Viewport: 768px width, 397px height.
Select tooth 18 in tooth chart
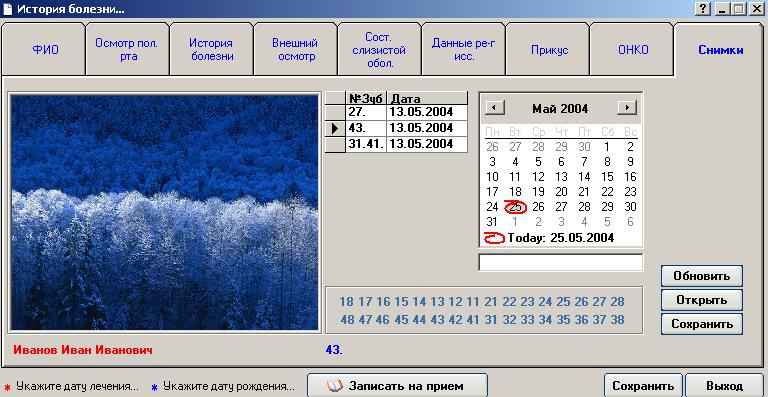(346, 302)
